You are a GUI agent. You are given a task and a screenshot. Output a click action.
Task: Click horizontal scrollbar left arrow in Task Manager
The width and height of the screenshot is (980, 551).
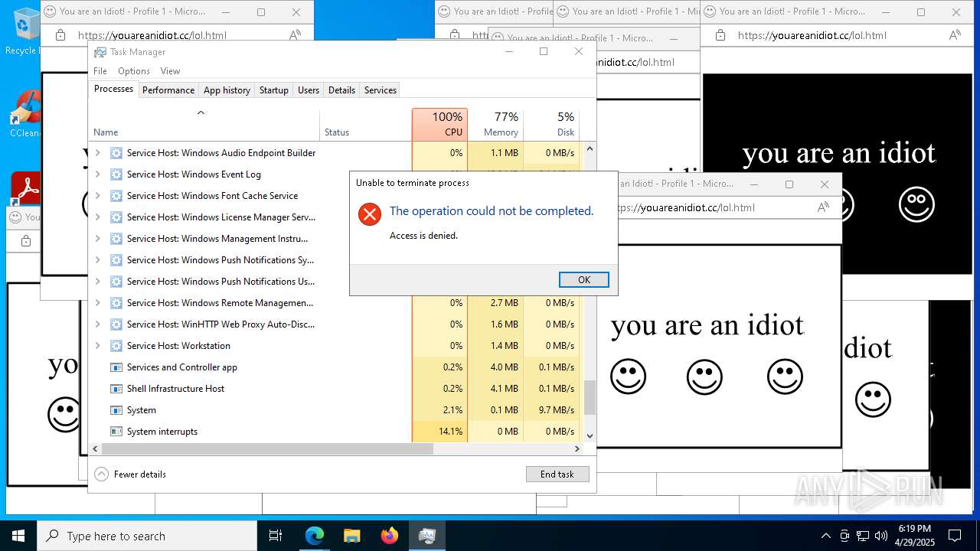point(95,448)
